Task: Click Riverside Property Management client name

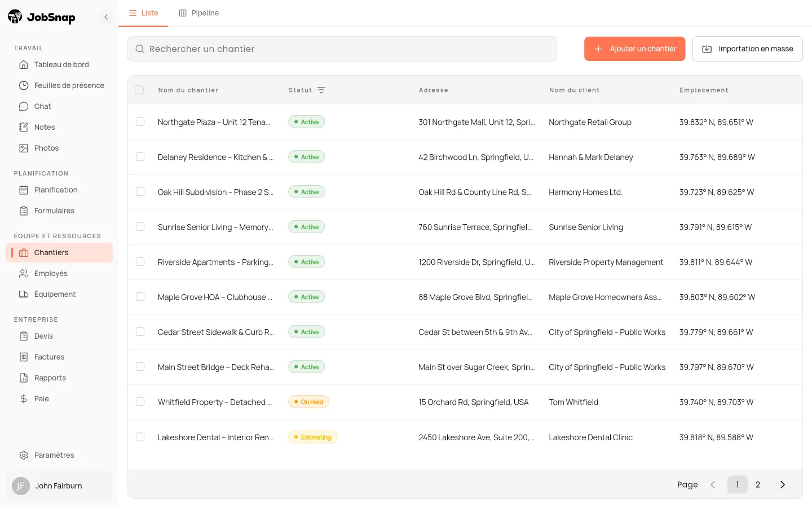Action: tap(606, 262)
